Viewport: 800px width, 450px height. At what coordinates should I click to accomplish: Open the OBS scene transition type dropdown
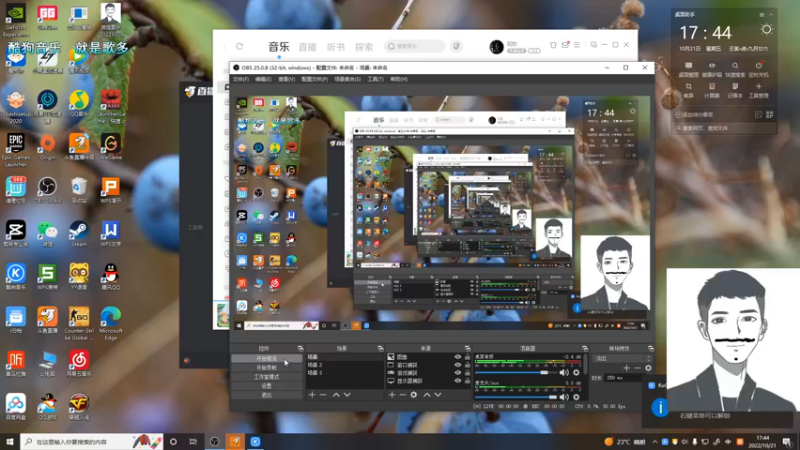(x=622, y=359)
